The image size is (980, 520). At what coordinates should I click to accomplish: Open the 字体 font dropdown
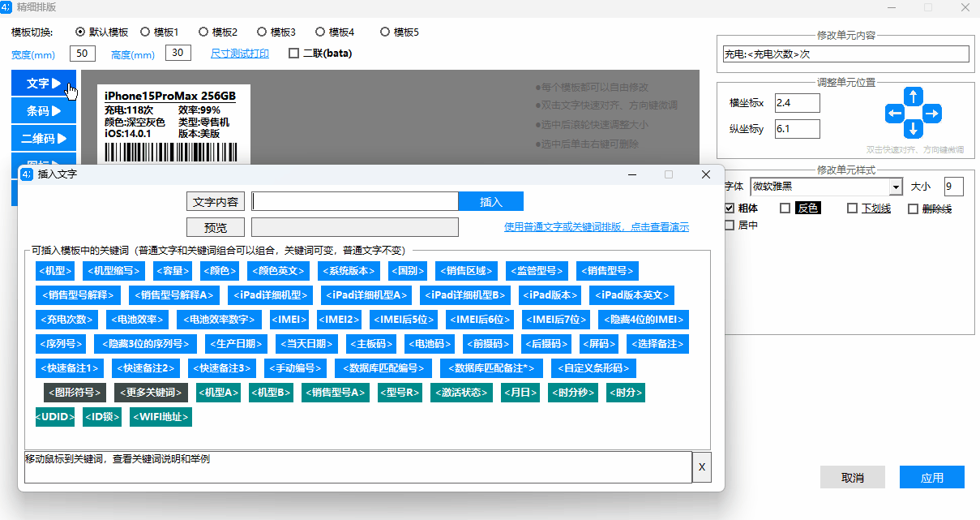895,187
